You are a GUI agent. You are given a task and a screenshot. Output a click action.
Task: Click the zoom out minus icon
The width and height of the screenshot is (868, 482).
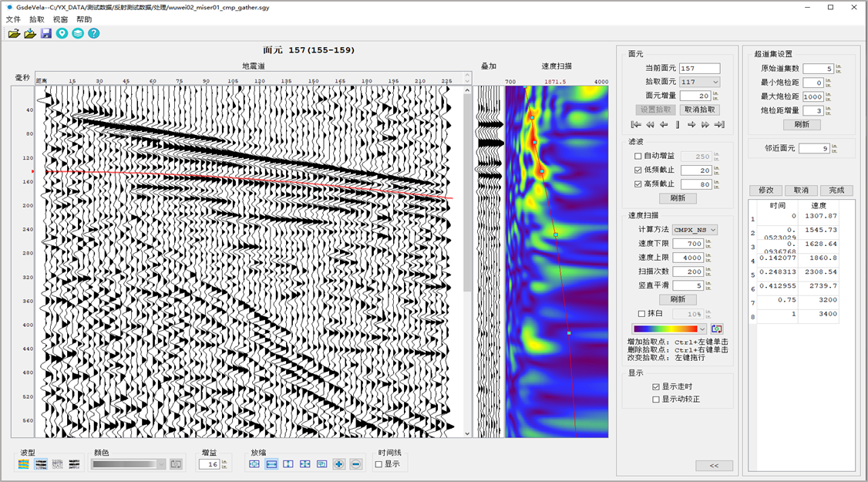coord(356,464)
